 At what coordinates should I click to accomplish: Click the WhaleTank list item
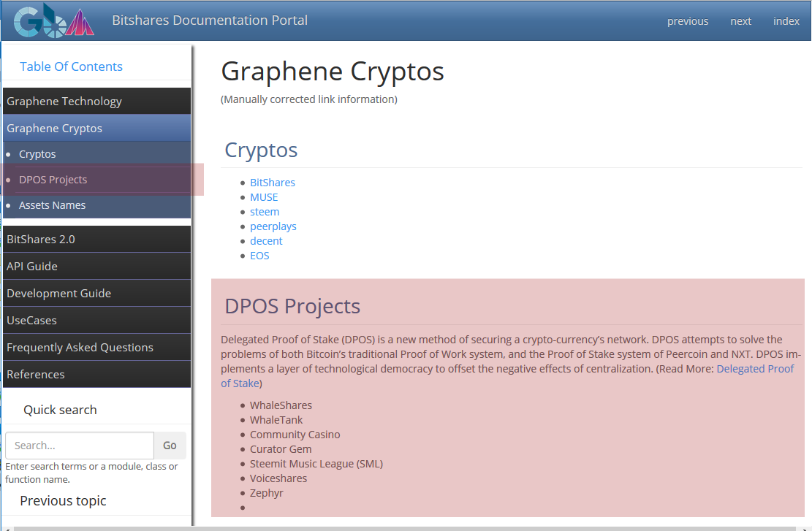(x=276, y=420)
